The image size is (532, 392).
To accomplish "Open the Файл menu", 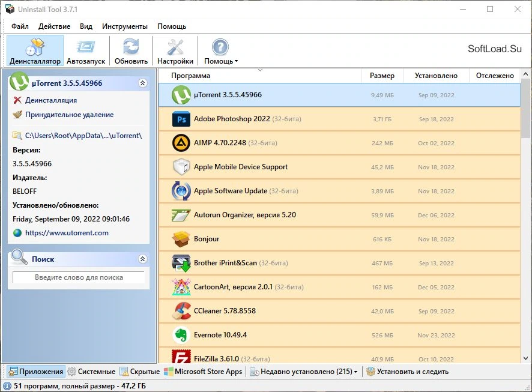I will (20, 26).
